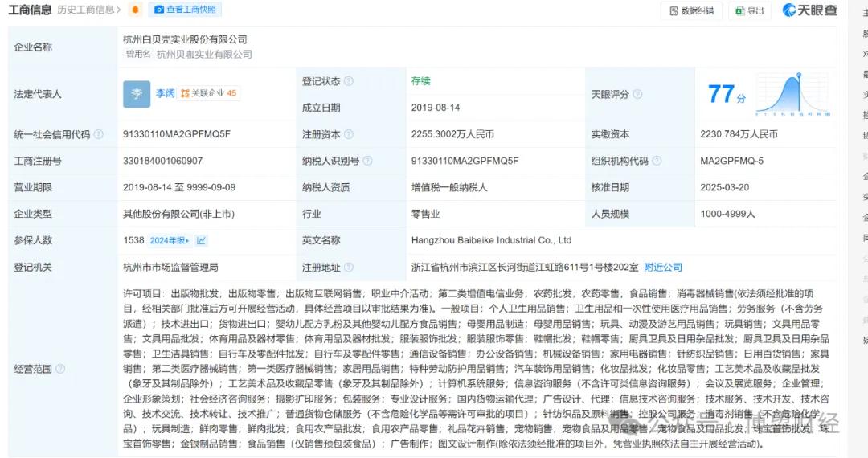Click company name 杭州白贝壳实业股份有限公司
868x458 pixels.
point(185,39)
